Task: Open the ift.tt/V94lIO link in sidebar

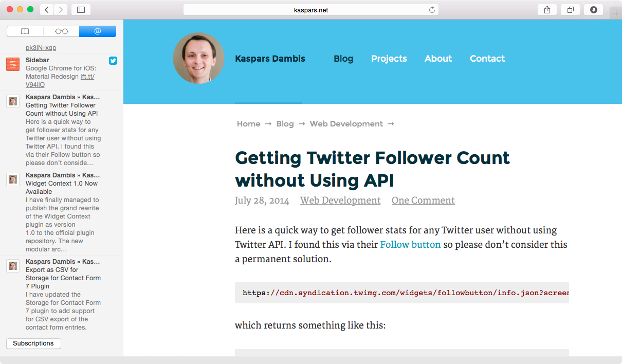Action: [x=60, y=81]
